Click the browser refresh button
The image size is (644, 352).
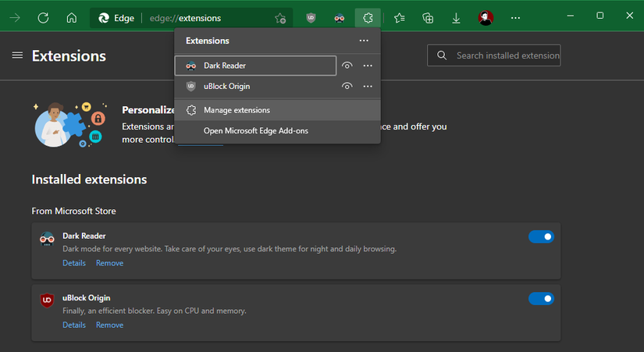tap(43, 17)
